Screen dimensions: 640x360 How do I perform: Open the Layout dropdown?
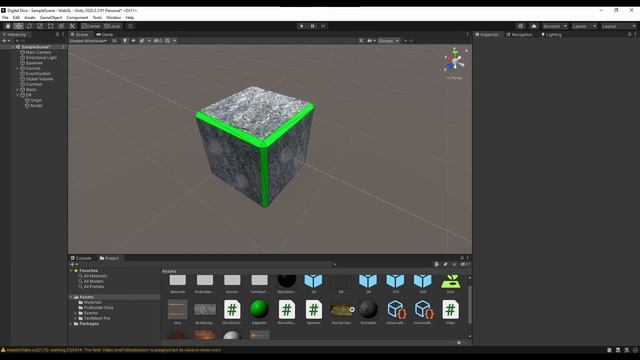619,26
